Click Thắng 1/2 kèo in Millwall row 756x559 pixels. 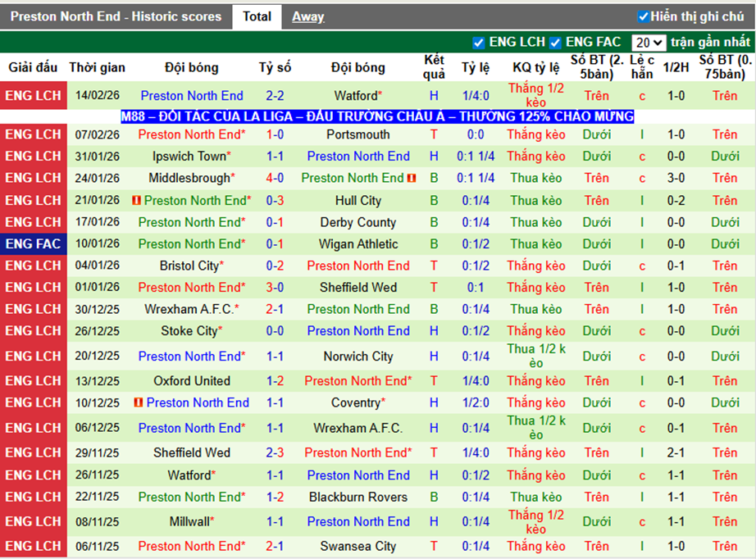pyautogui.click(x=536, y=521)
